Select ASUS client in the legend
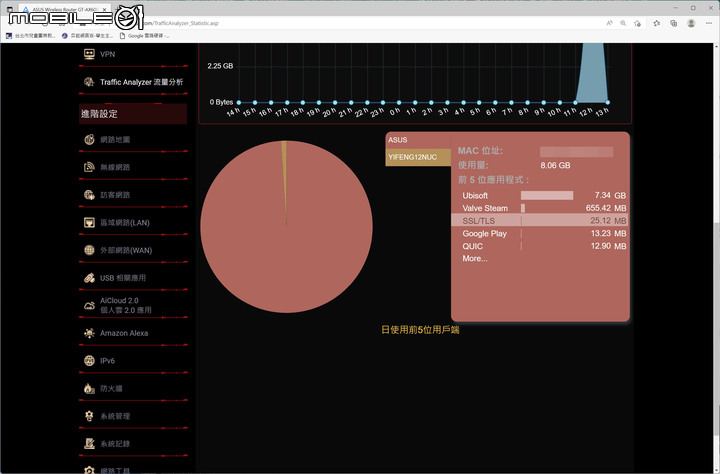 click(x=418, y=140)
